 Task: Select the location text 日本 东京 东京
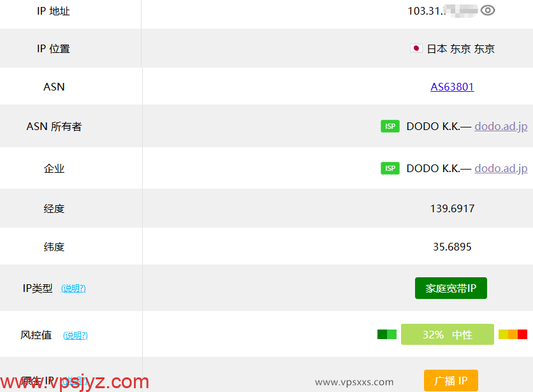[460, 49]
